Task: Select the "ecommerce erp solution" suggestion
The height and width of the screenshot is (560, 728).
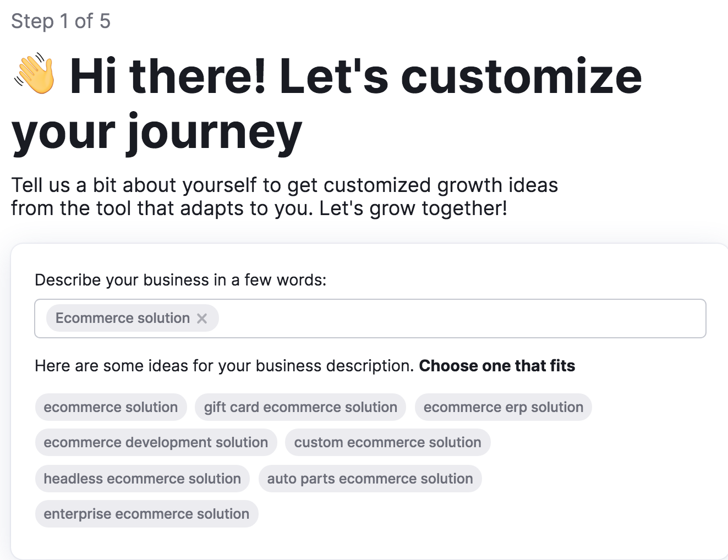Action: click(503, 407)
